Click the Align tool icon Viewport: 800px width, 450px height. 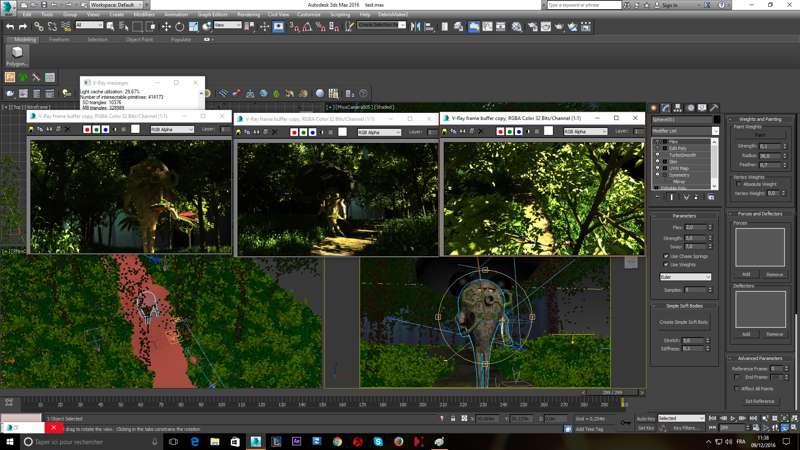tap(429, 27)
